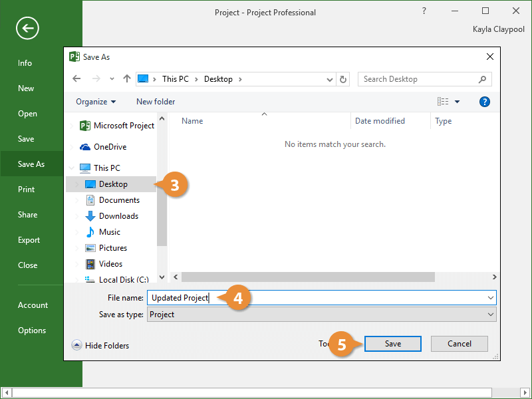Image resolution: width=532 pixels, height=399 pixels.
Task: Collapse the This PC tree node
Action: tap(72, 168)
